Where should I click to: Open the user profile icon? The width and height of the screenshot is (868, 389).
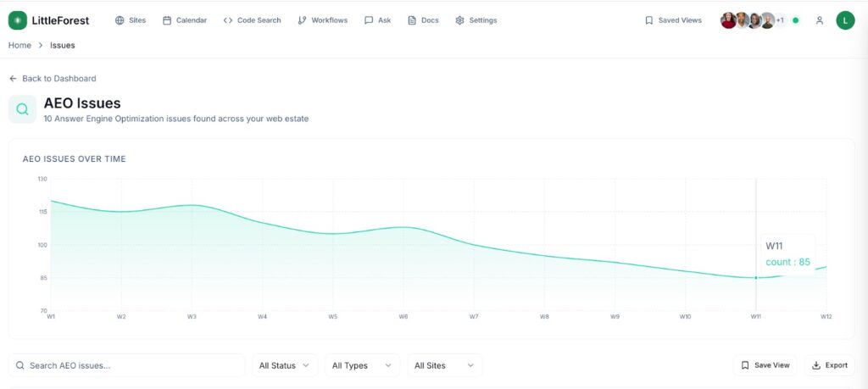819,20
